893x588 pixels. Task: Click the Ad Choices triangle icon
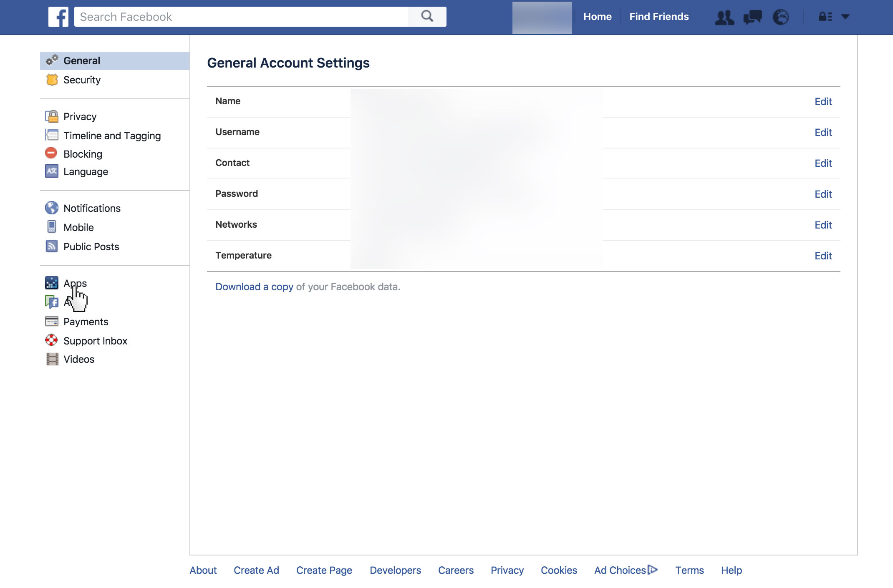pos(653,570)
